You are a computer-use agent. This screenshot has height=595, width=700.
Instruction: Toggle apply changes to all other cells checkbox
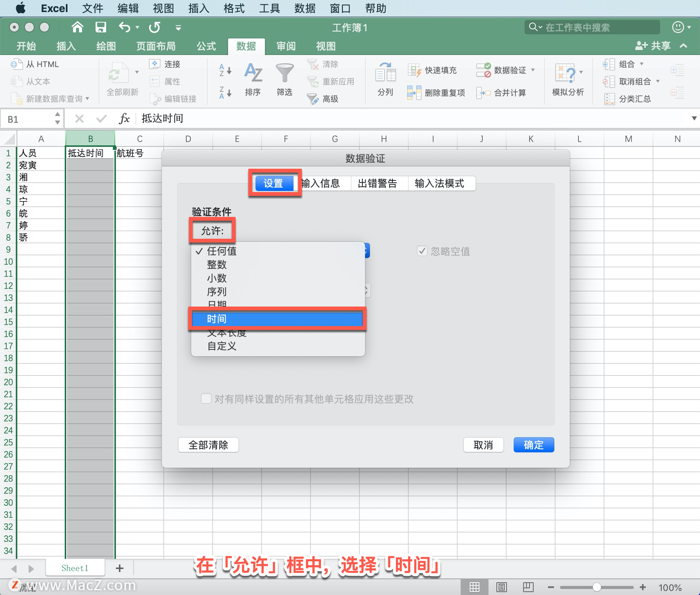pyautogui.click(x=206, y=399)
